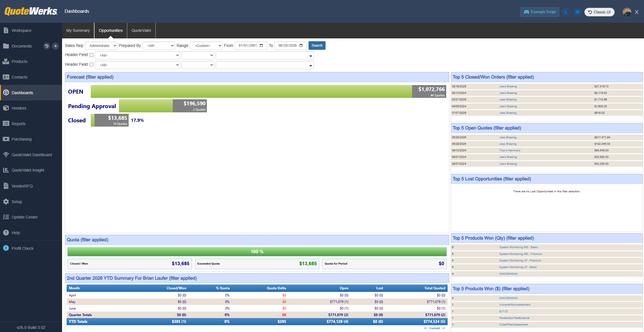This screenshot has width=644, height=332.
Task: Click the VendorRFQ document icon
Action: pos(6,186)
